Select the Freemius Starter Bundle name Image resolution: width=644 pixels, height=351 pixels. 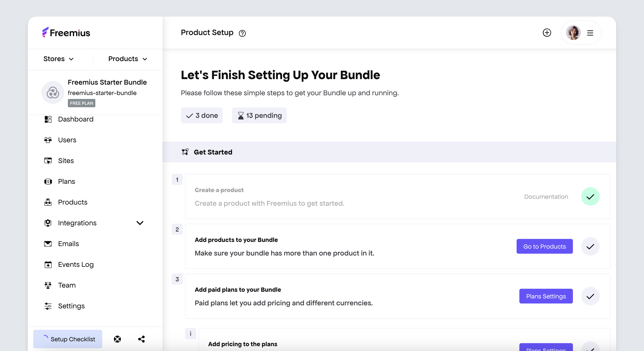(x=107, y=82)
